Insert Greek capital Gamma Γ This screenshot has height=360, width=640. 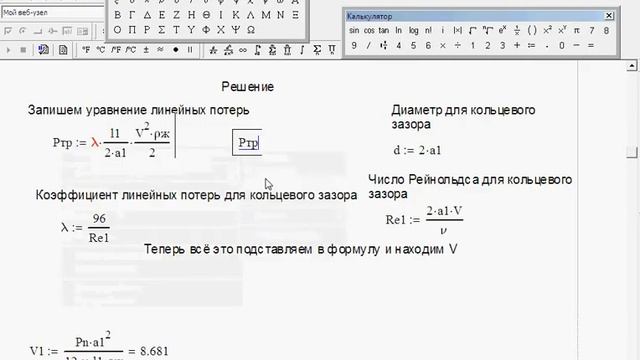(132, 15)
